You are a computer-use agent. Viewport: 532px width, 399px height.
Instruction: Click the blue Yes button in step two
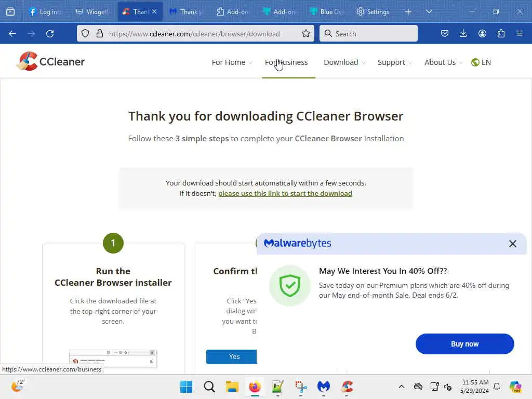coord(232,356)
